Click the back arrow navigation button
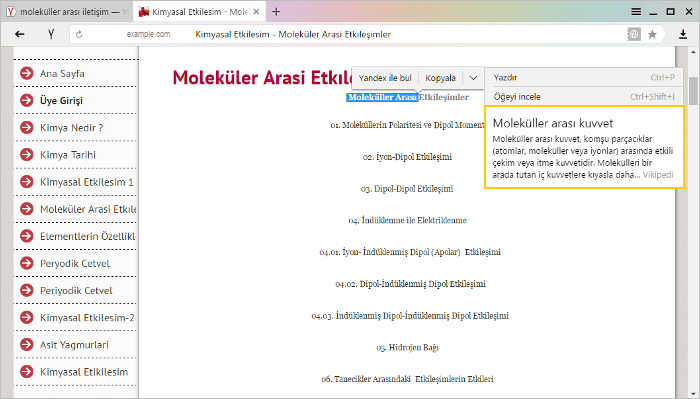Image resolution: width=700 pixels, height=399 pixels. (20, 34)
